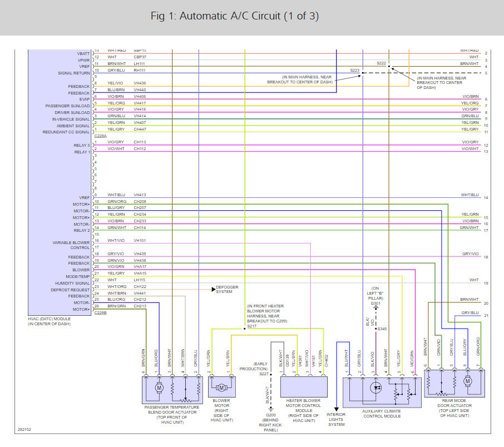This screenshot has height=447, width=504.
Task: Click the LED symbol in auxiliary climate module
Action: coord(375,388)
